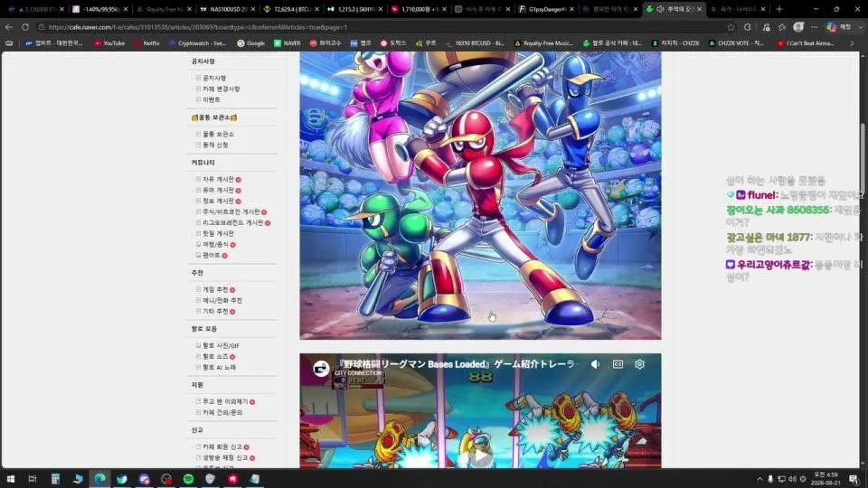Mute the trailer video with speaker icon
Screen dimensions: 868x488
(x=596, y=364)
